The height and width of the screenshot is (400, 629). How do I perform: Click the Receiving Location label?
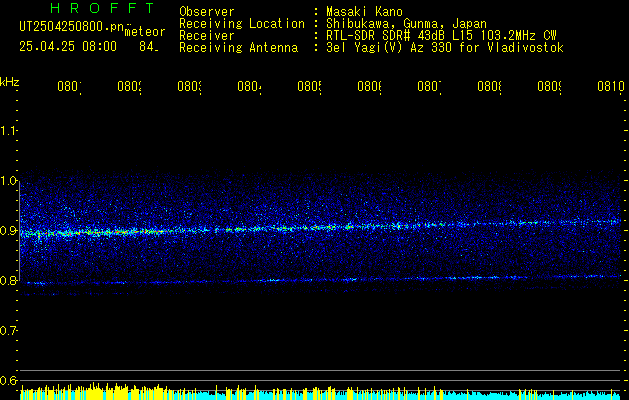coord(242,24)
